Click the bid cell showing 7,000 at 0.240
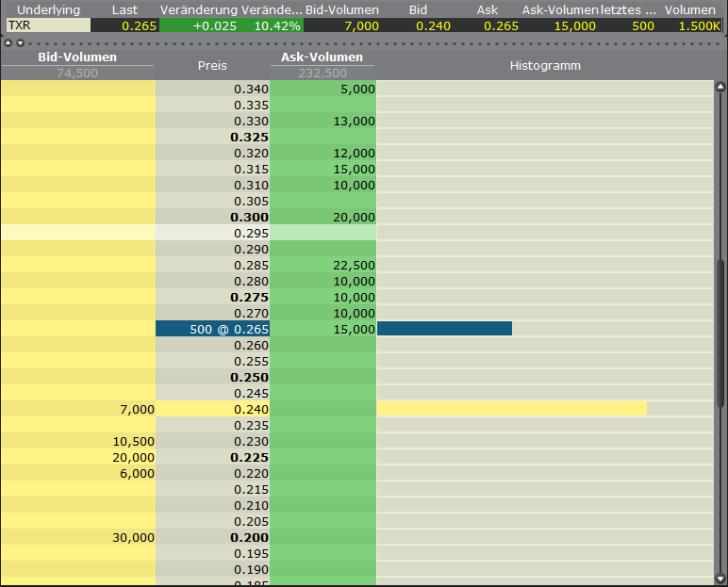 click(78, 409)
